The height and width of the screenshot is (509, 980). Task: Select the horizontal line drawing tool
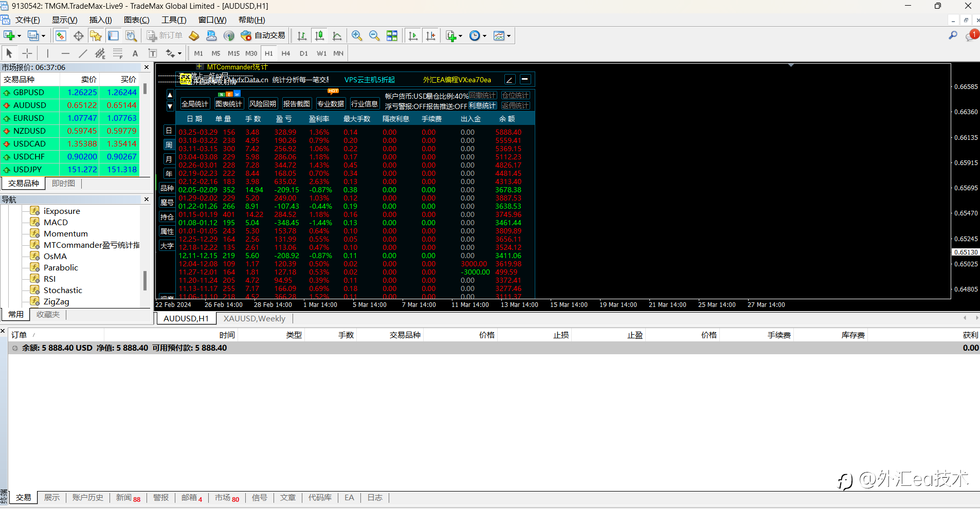point(65,53)
